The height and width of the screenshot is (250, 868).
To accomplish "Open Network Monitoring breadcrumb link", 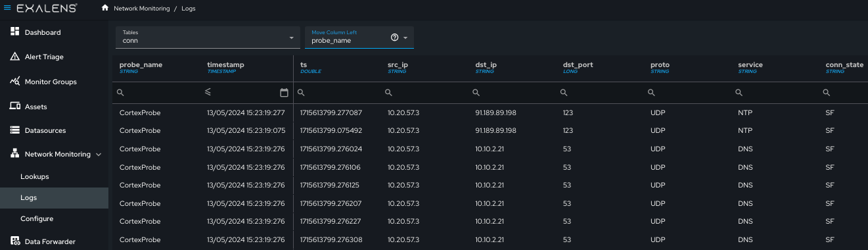I will [141, 9].
